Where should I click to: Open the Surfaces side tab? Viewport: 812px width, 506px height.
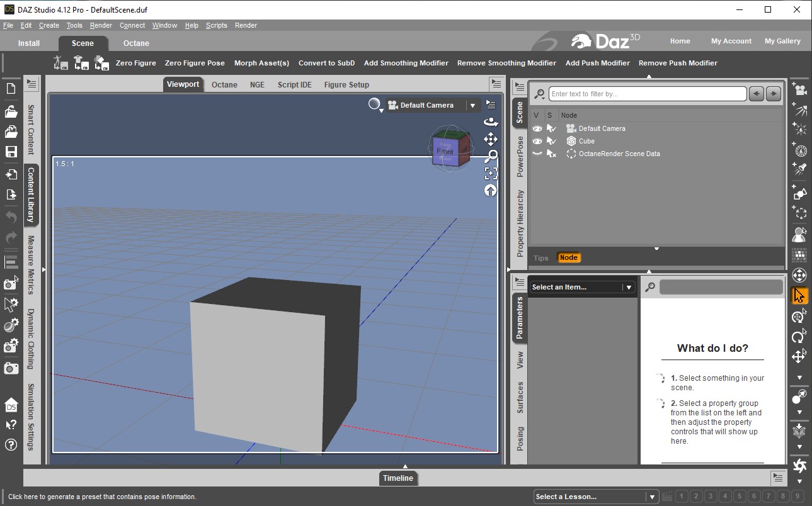tap(520, 397)
